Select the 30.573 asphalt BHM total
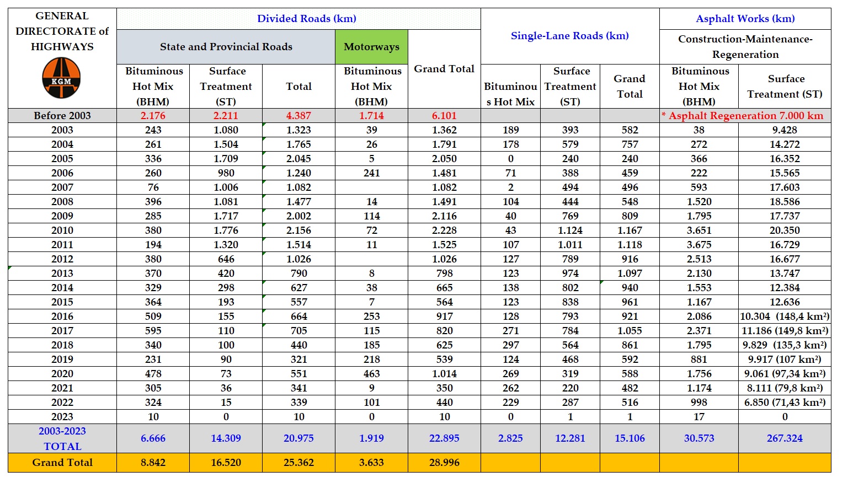 [698, 439]
